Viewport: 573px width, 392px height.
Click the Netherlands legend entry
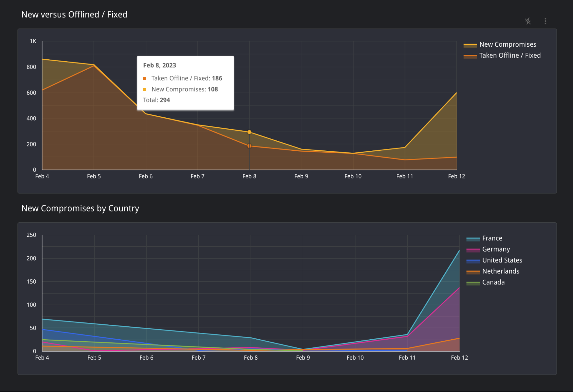(500, 271)
